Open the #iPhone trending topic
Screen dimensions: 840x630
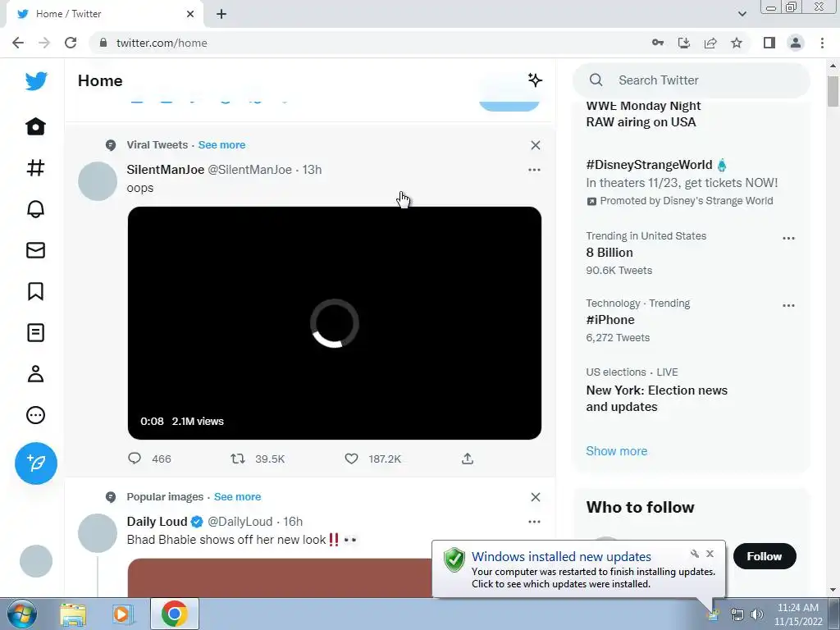[x=610, y=320]
